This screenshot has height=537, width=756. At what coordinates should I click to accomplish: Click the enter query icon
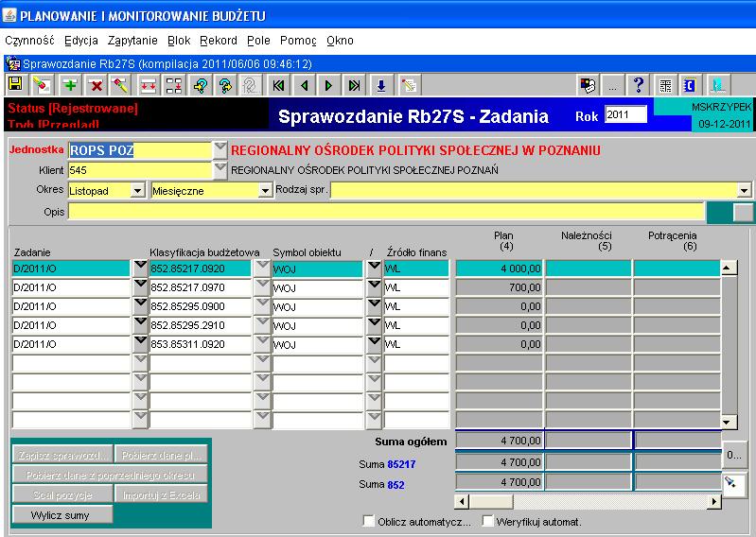(200, 85)
